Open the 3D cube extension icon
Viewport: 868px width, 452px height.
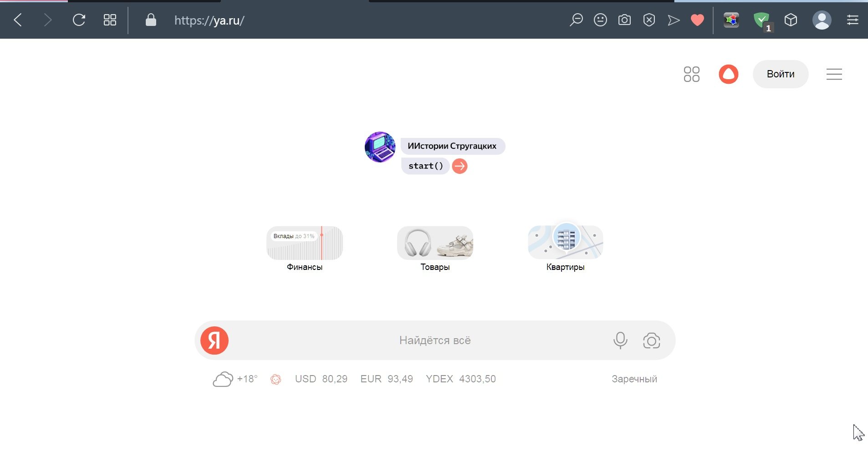point(791,20)
